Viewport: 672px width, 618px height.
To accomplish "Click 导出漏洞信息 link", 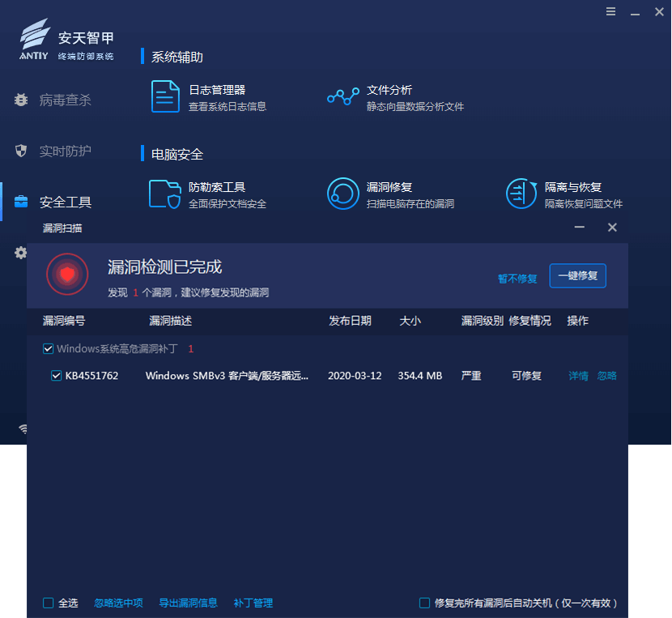I will 188,603.
